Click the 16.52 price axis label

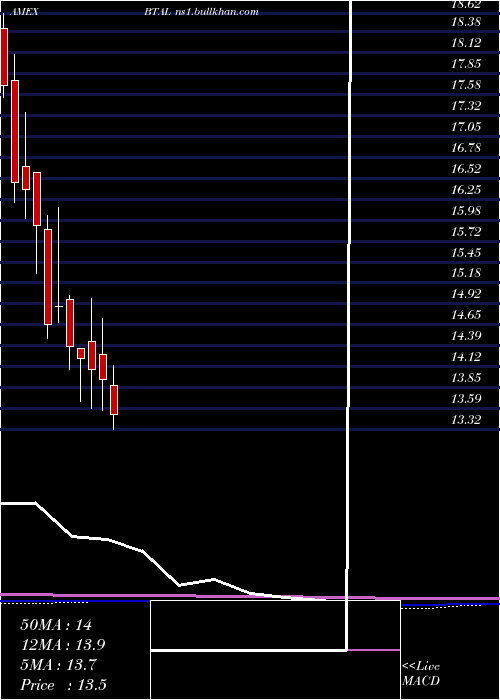click(x=466, y=169)
